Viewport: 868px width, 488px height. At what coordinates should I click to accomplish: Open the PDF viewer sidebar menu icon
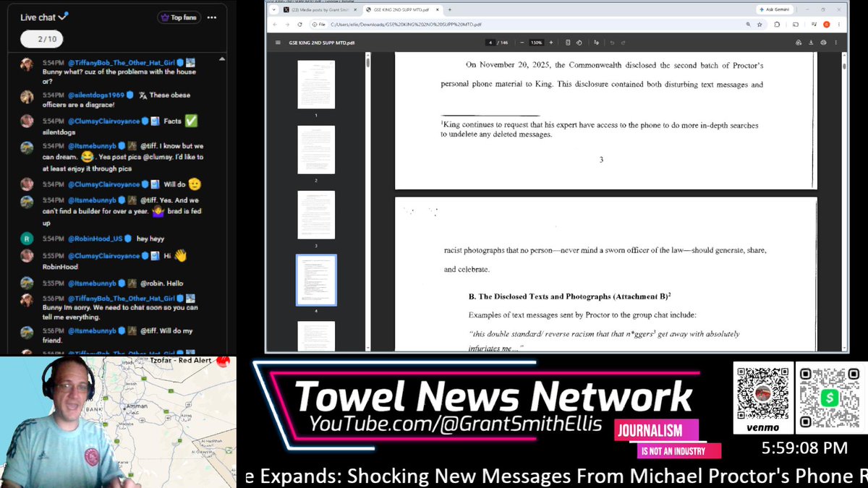click(x=278, y=43)
